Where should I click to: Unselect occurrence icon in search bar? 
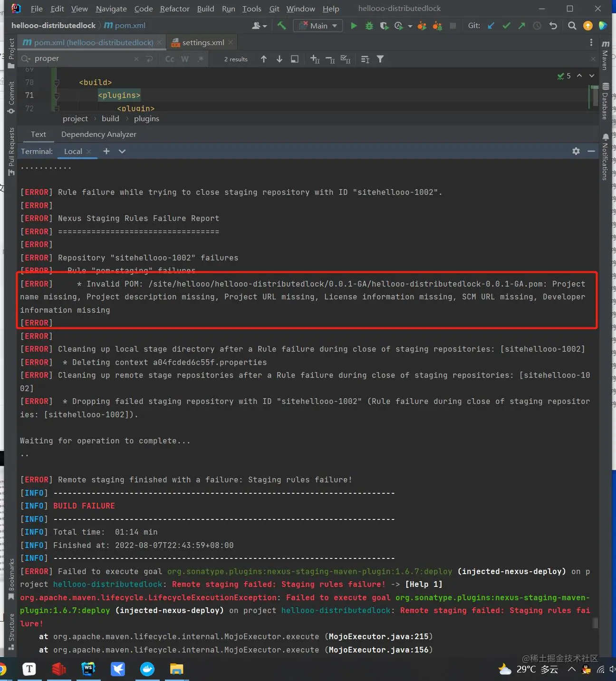point(330,59)
